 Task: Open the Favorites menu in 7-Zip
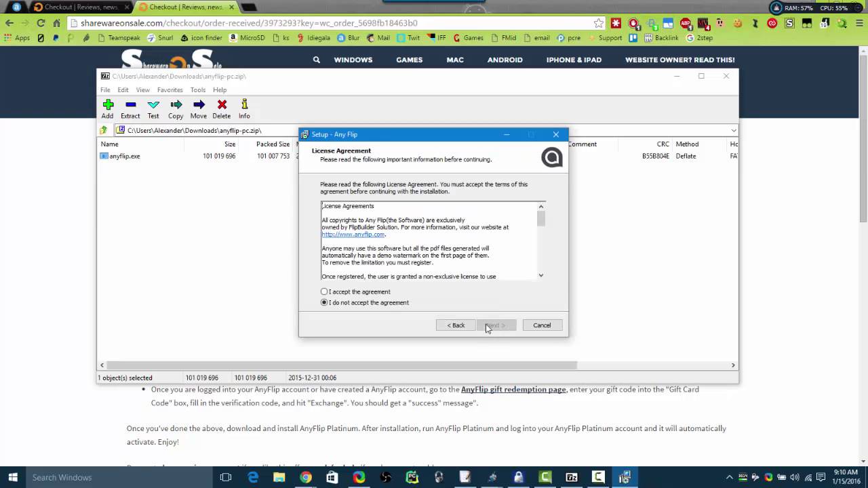170,90
